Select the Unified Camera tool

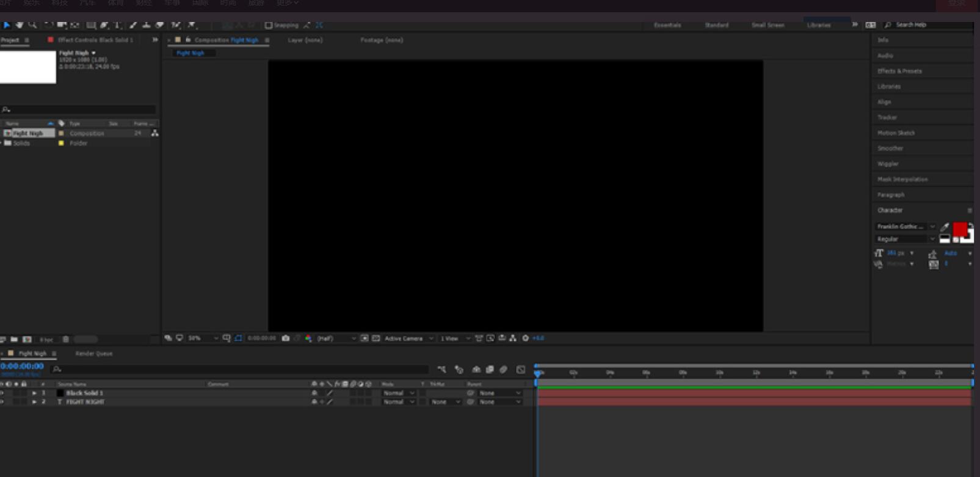point(62,25)
